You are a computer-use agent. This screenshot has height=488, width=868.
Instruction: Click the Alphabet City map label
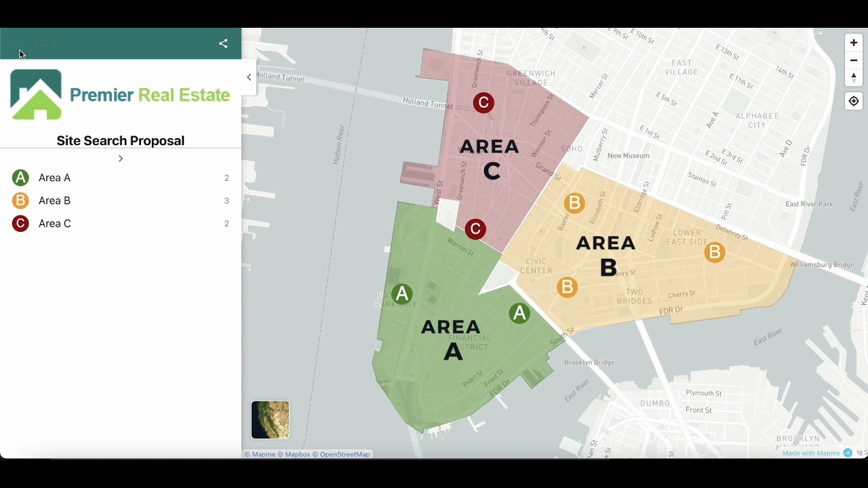coord(757,121)
